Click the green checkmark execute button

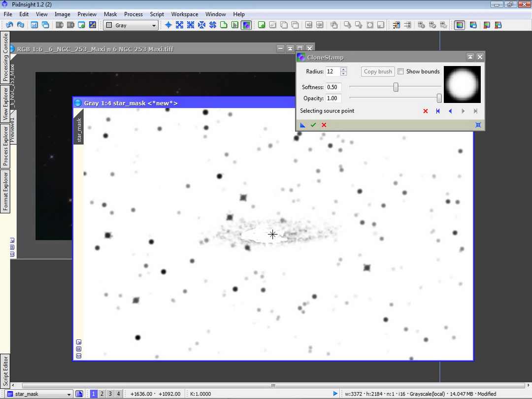[x=313, y=125]
